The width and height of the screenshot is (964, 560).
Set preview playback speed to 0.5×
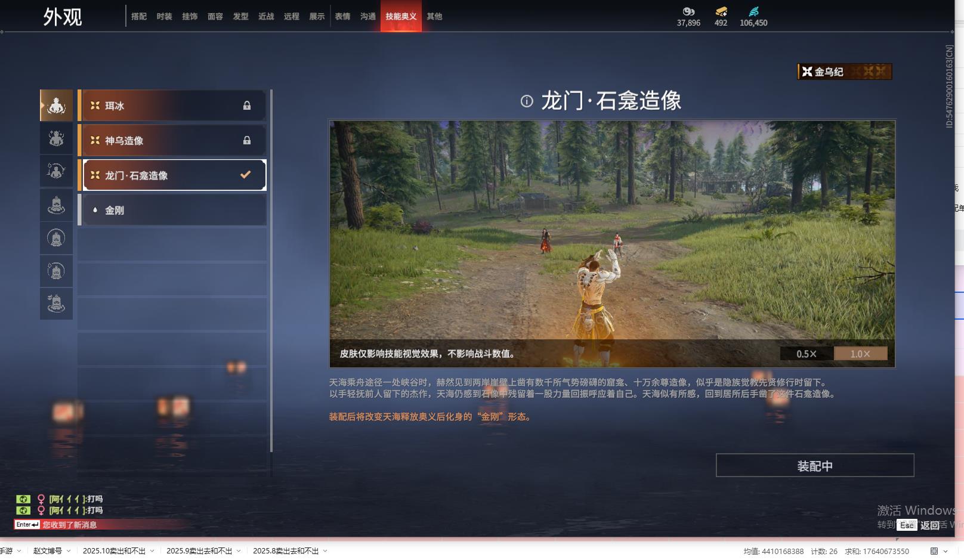tap(807, 354)
